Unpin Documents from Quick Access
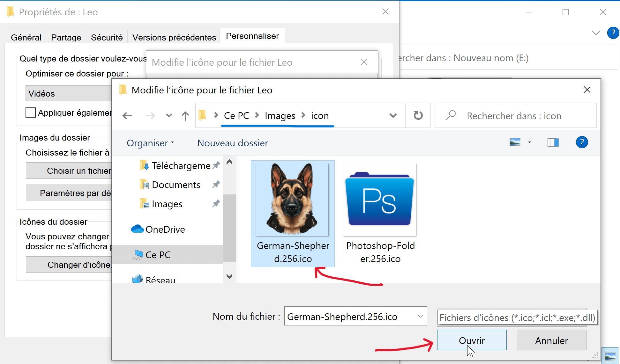Viewport: 620px width, 364px height. pos(216,184)
